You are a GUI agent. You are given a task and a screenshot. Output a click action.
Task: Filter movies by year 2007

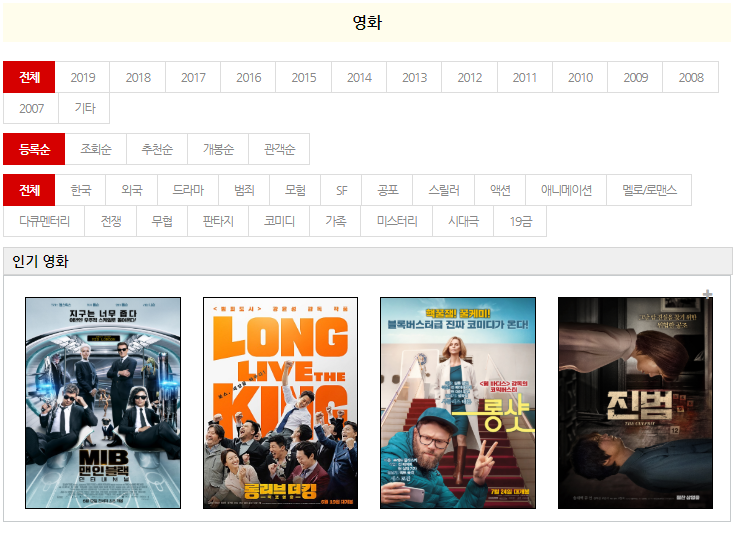click(x=31, y=108)
